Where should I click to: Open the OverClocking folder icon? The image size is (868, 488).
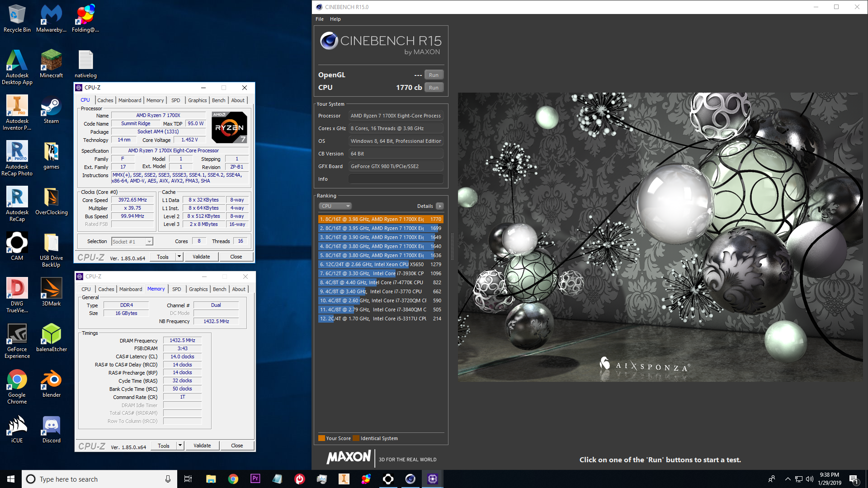[51, 201]
